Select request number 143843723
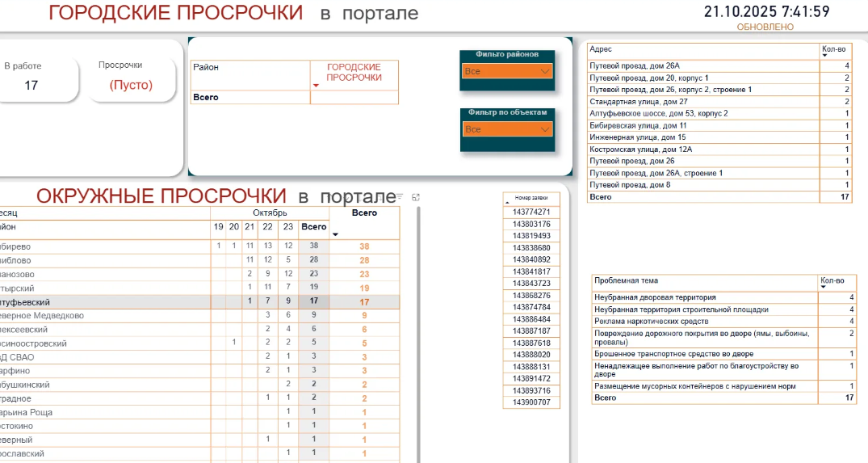The height and width of the screenshot is (463, 868). pyautogui.click(x=531, y=284)
